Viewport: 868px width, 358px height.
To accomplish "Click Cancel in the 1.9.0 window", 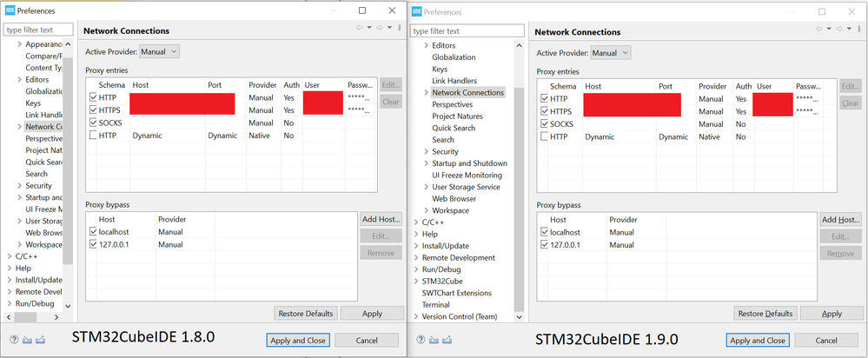I will tap(826, 341).
